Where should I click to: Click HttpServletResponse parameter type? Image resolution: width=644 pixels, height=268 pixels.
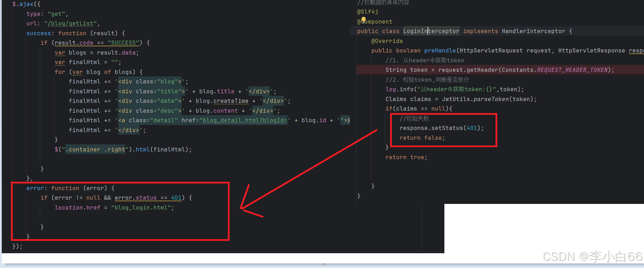click(x=591, y=51)
